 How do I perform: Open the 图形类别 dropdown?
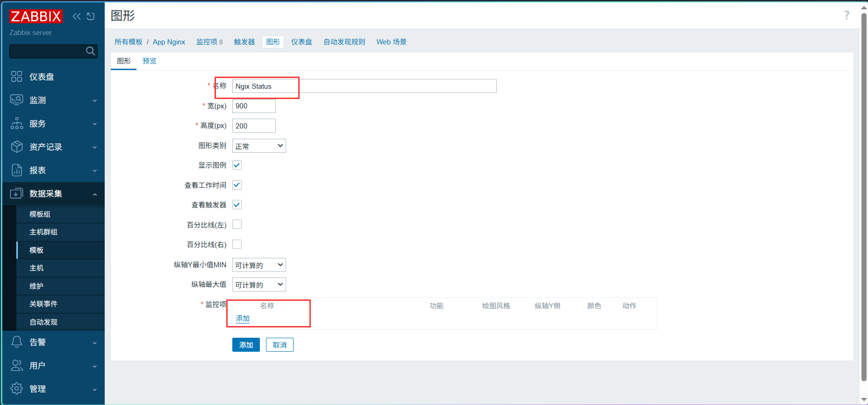[x=259, y=146]
